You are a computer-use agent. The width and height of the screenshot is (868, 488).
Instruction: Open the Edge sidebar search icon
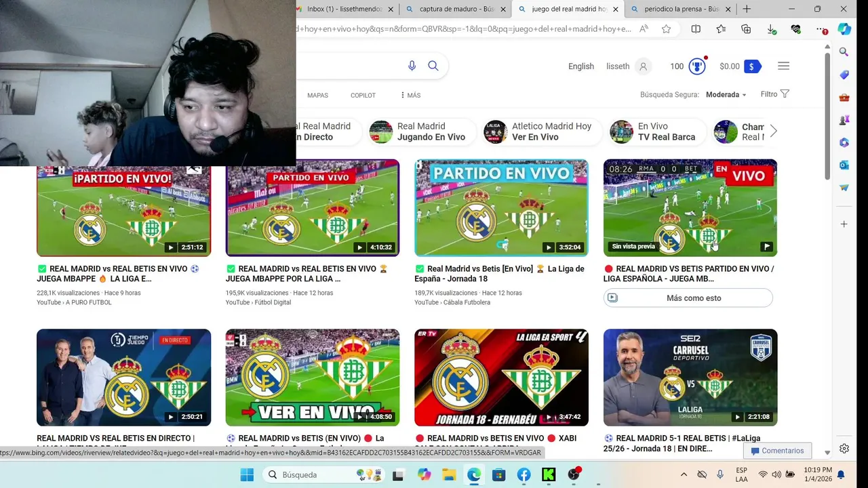[x=844, y=52]
